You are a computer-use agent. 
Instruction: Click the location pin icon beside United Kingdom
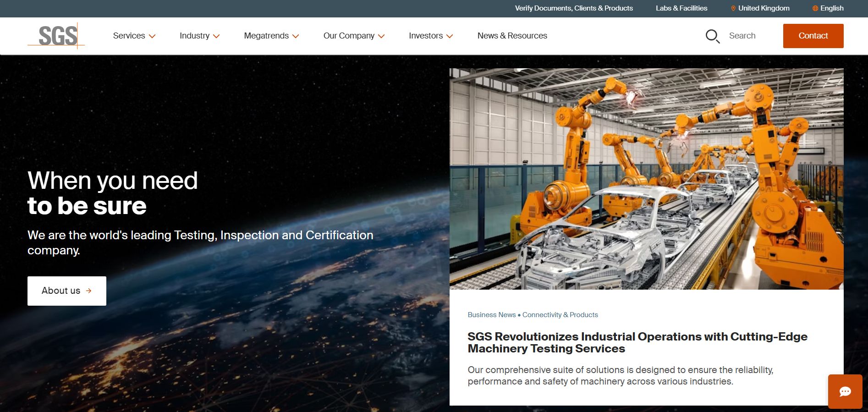point(733,8)
